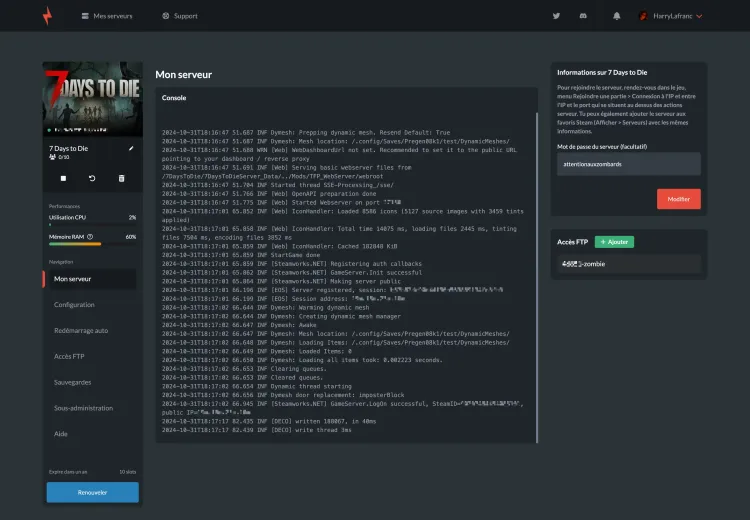750x520 pixels.
Task: Click the '7 Days to Die' server name
Action: coord(68,148)
